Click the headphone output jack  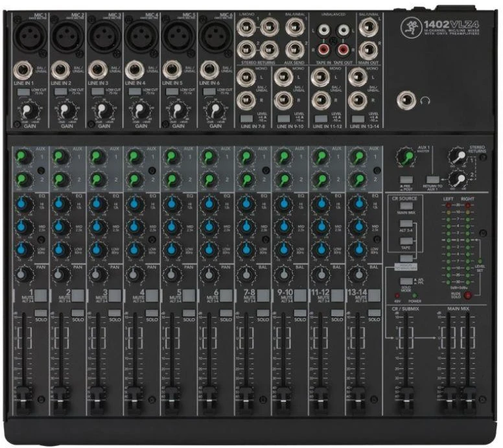click(x=406, y=100)
